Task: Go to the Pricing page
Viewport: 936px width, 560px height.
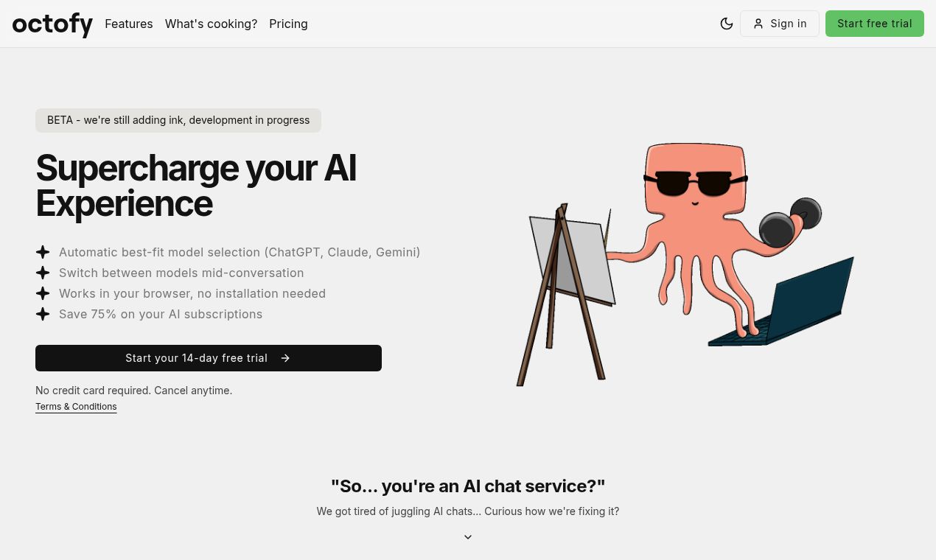Action: click(288, 24)
